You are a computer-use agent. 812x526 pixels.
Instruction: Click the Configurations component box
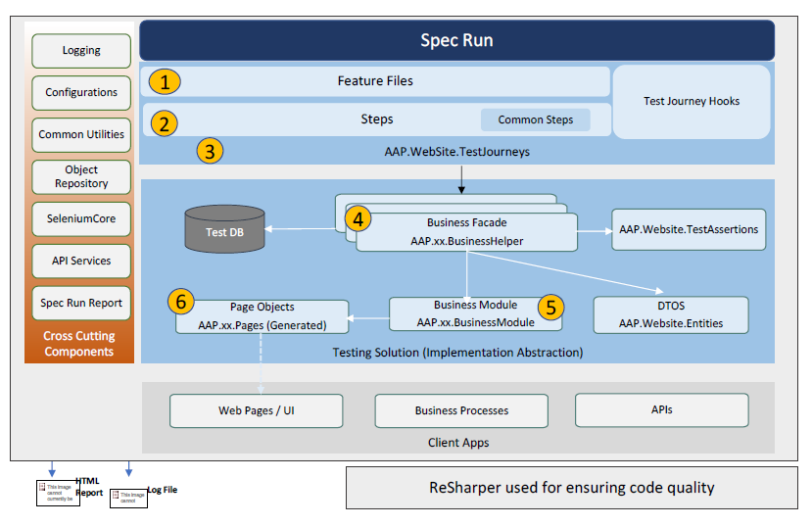pyautogui.click(x=81, y=93)
